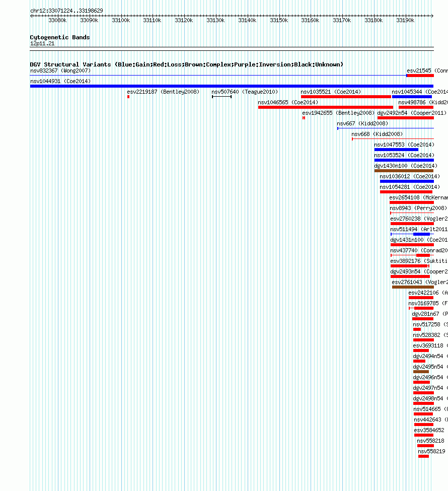Click the brown esv2761043 complex bar
This screenshot has height=491, width=448.
(413, 287)
